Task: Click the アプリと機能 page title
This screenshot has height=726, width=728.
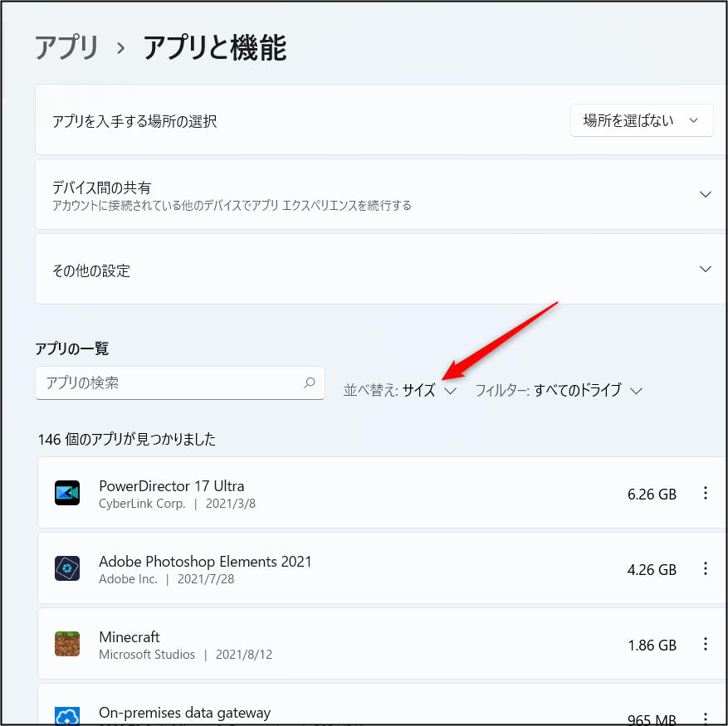Action: point(214,48)
